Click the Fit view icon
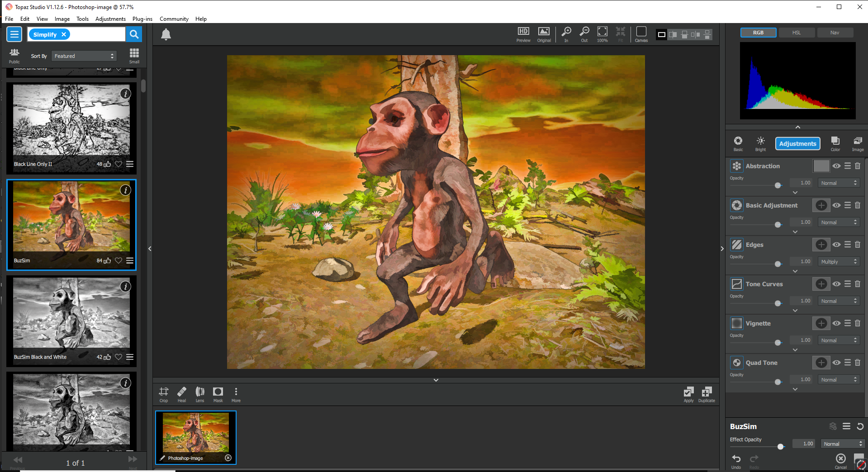The width and height of the screenshot is (868, 472). [x=620, y=33]
